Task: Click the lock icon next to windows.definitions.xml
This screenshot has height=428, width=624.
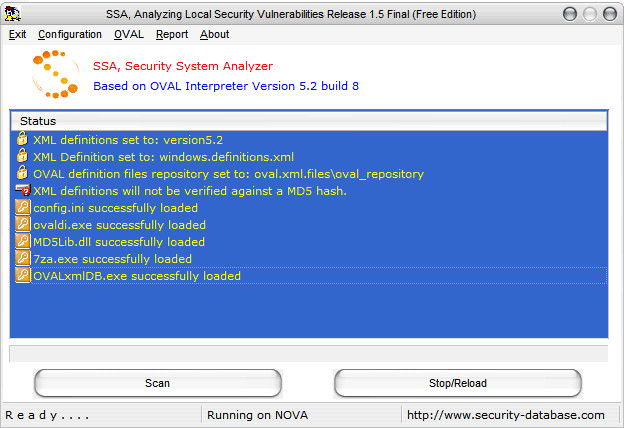Action: (x=22, y=156)
